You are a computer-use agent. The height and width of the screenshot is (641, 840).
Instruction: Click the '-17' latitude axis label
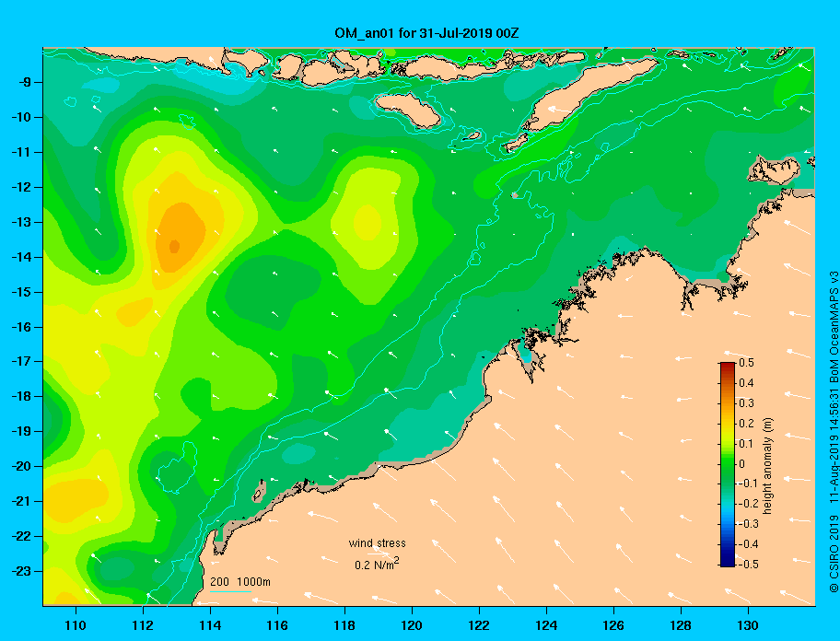click(x=21, y=362)
